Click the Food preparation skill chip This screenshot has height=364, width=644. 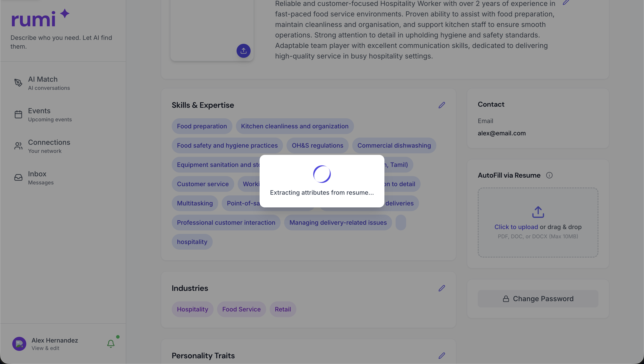(202, 126)
